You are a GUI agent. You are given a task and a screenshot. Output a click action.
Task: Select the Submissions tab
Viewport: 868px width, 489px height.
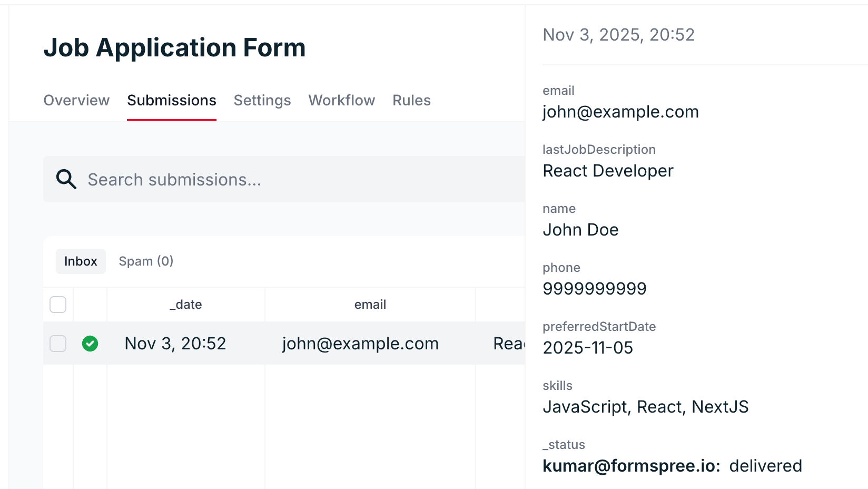tap(172, 100)
